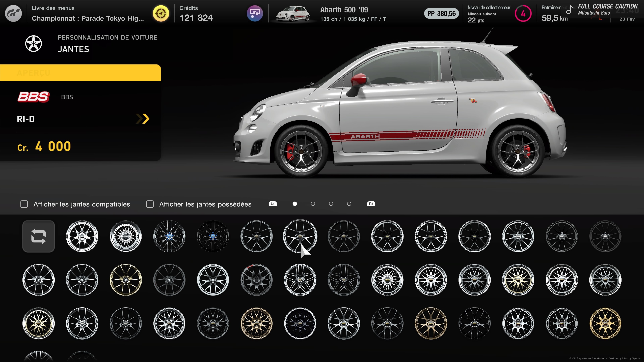Image resolution: width=644 pixels, height=362 pixels.
Task: Click the collector level 4 circle
Action: 523,13
